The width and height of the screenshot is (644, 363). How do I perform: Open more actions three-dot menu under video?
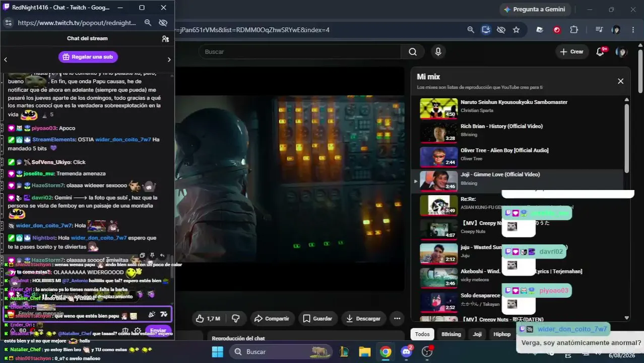pyautogui.click(x=397, y=319)
